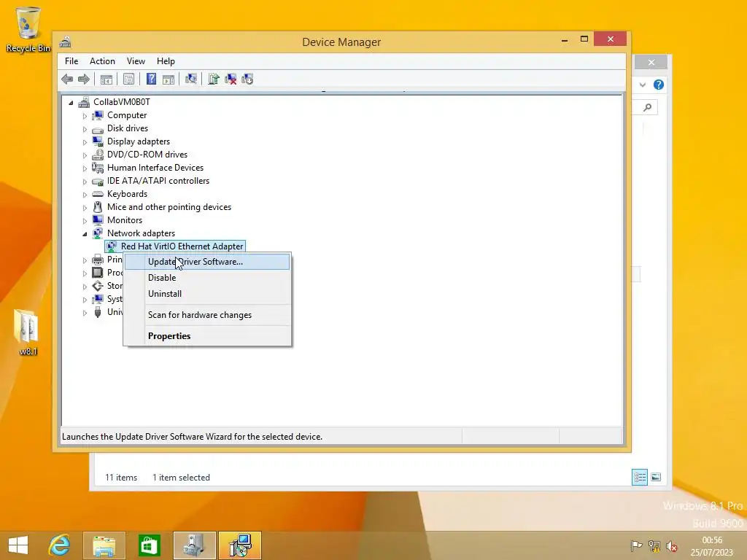
Task: Expand the Keyboards category
Action: click(85, 194)
